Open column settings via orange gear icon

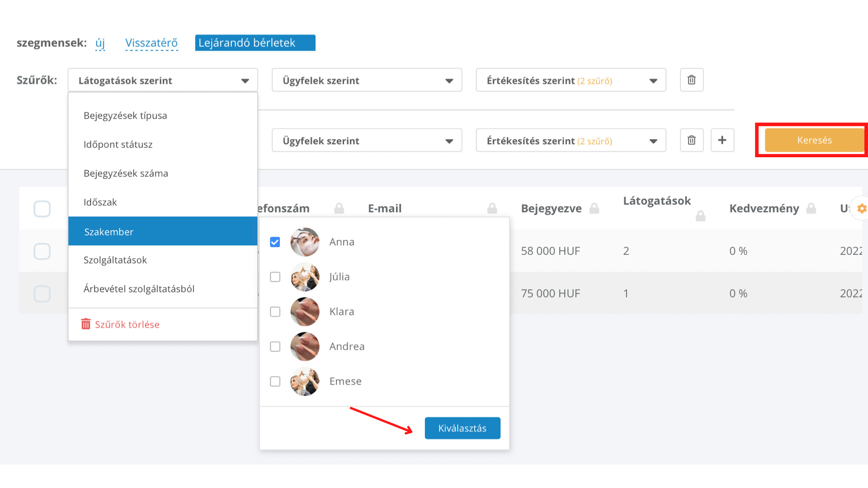(x=862, y=208)
